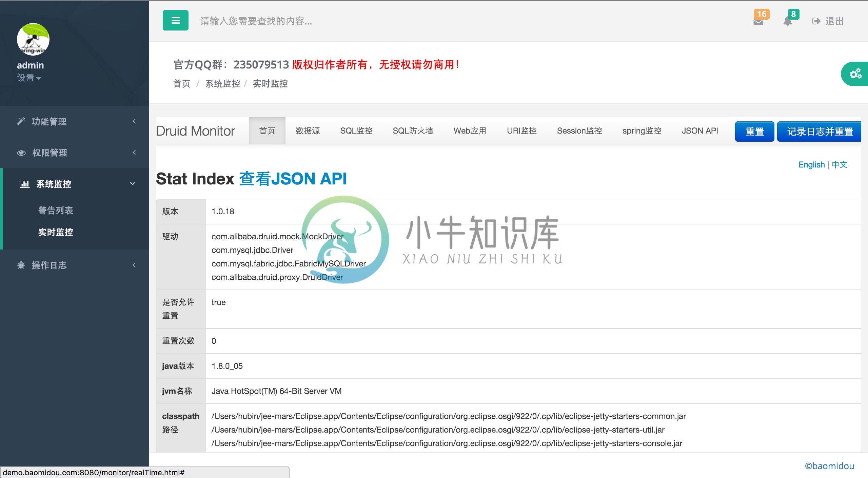Switch to URI监控 tab
Viewport: 868px width, 478px height.
(x=522, y=131)
